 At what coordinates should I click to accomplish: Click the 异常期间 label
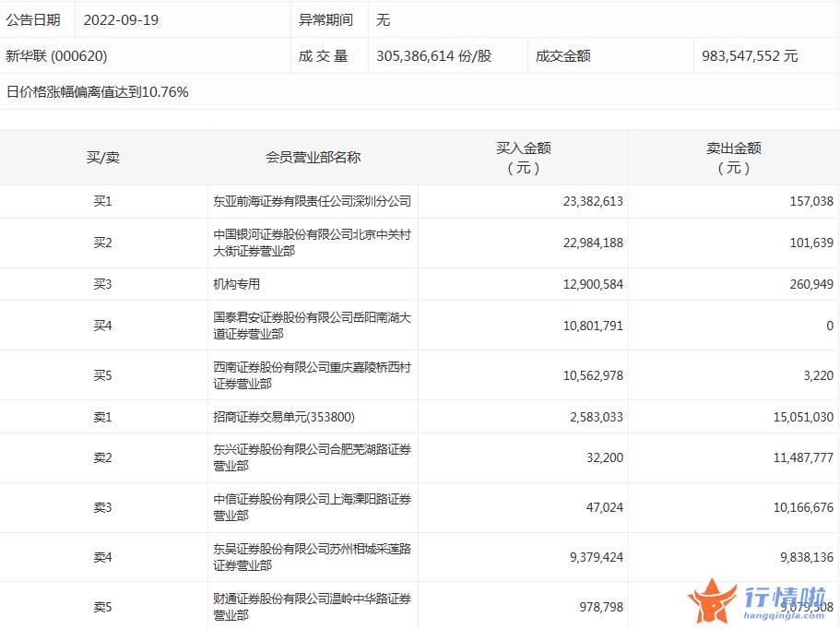coord(325,19)
